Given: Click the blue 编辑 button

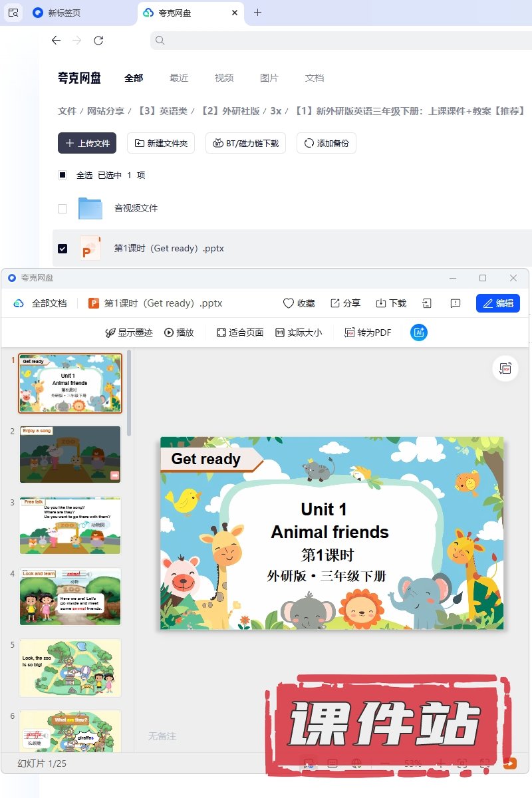Looking at the screenshot, I should (498, 303).
